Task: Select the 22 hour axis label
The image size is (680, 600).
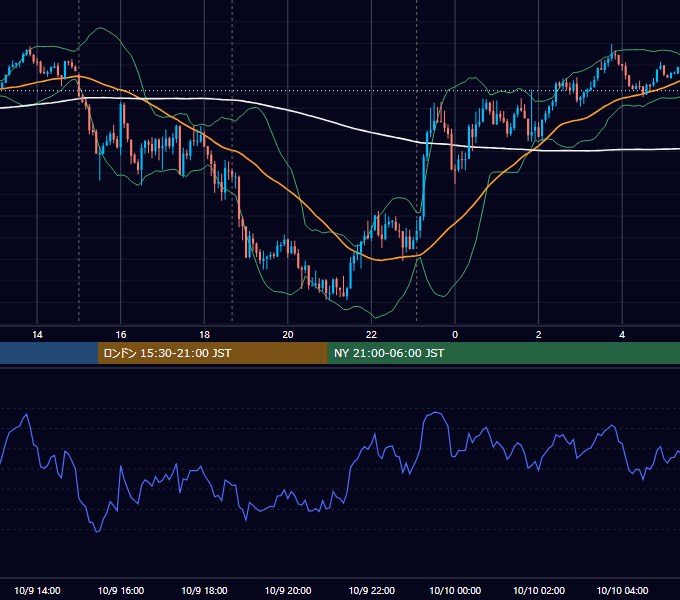Action: 371,335
